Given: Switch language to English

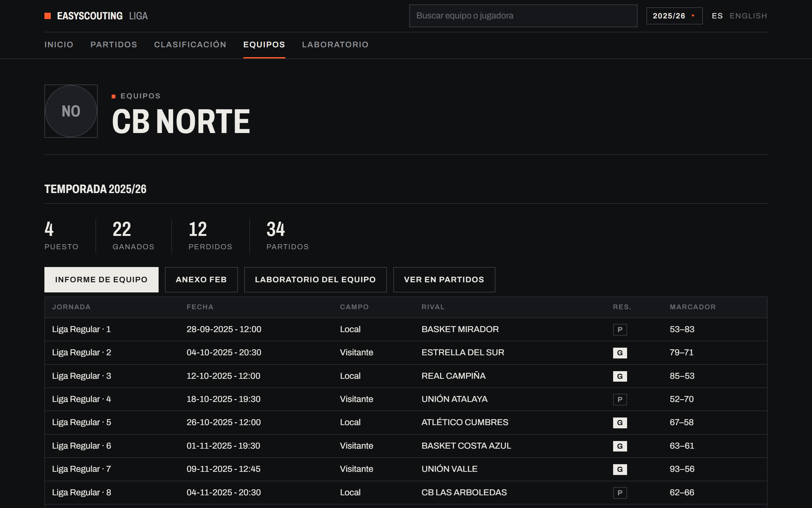Looking at the screenshot, I should coord(748,16).
